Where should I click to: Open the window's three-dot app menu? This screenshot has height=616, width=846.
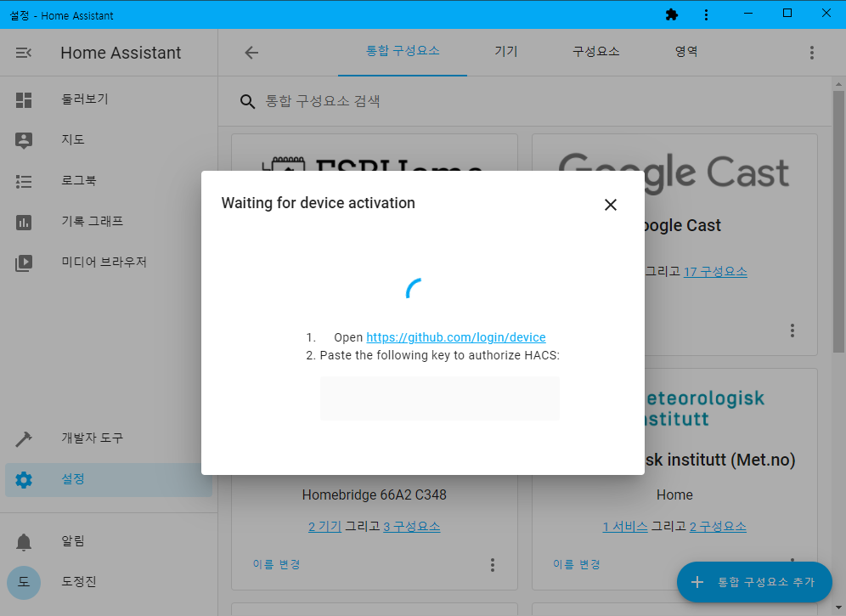[x=706, y=14]
